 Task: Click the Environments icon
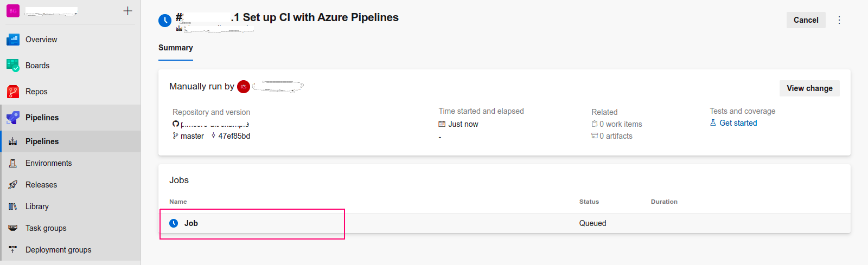click(13, 163)
